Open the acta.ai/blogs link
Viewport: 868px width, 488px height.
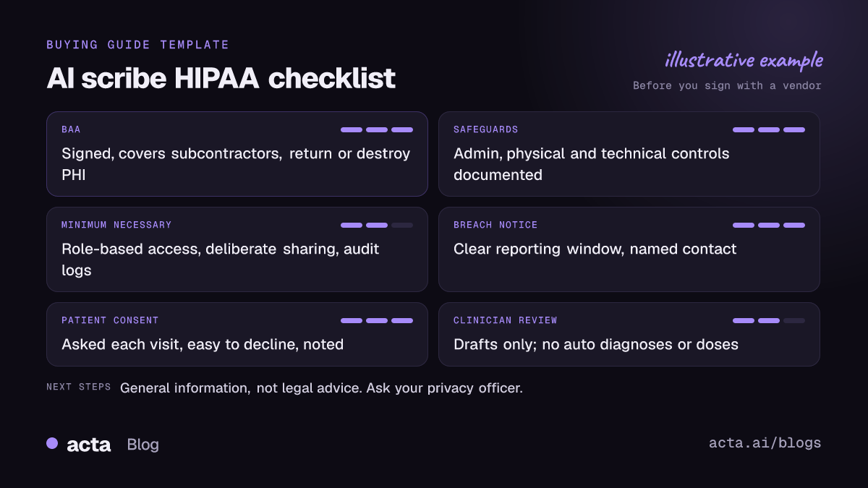765,443
